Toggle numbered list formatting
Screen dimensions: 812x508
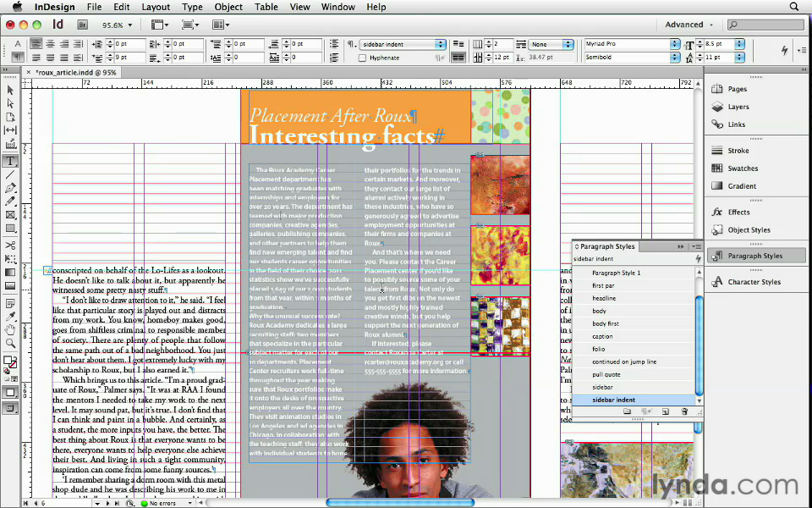tap(335, 57)
